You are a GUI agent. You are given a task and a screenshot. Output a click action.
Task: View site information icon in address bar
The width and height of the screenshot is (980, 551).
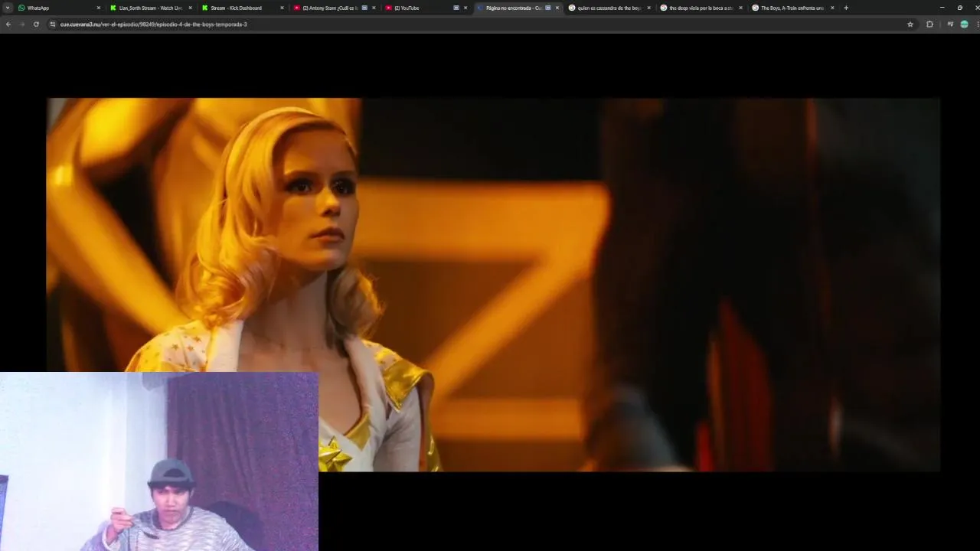53,24
